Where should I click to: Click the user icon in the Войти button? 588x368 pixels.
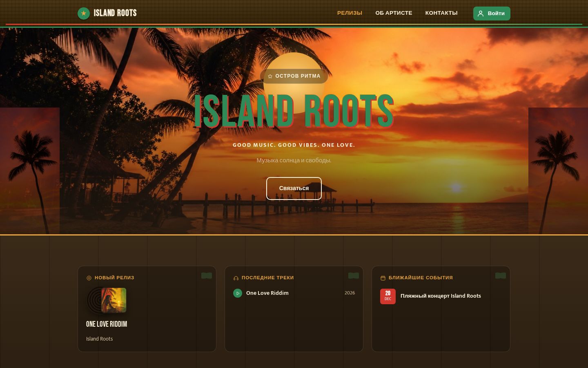pyautogui.click(x=481, y=13)
